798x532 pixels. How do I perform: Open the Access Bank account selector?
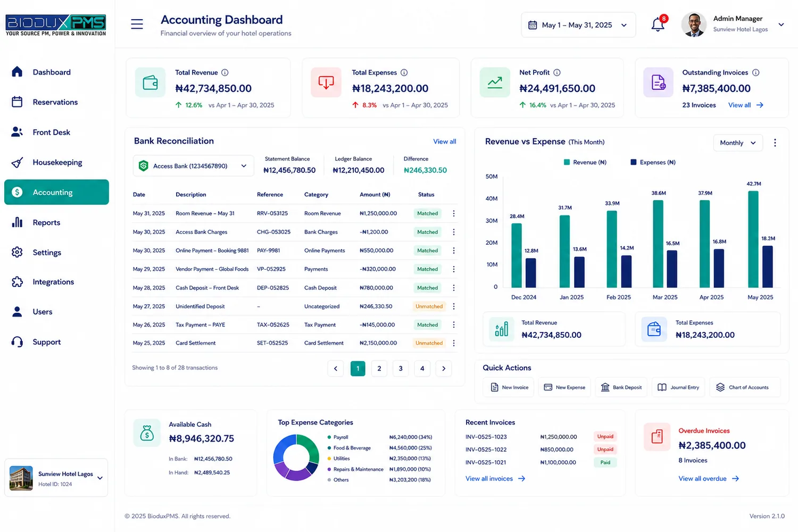[193, 166]
